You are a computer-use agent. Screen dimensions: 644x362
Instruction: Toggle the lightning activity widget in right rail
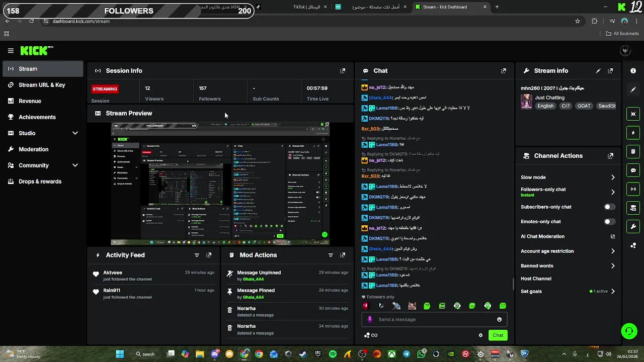point(633,133)
